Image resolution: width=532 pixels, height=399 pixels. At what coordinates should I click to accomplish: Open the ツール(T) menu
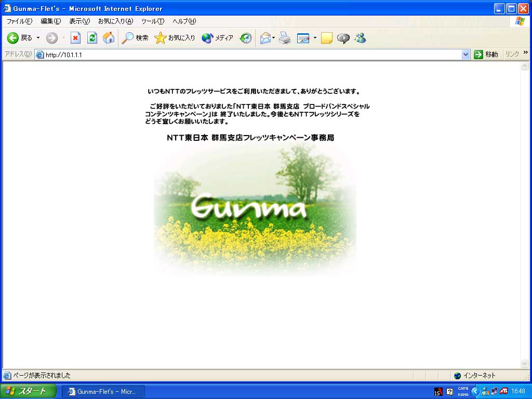(x=153, y=21)
